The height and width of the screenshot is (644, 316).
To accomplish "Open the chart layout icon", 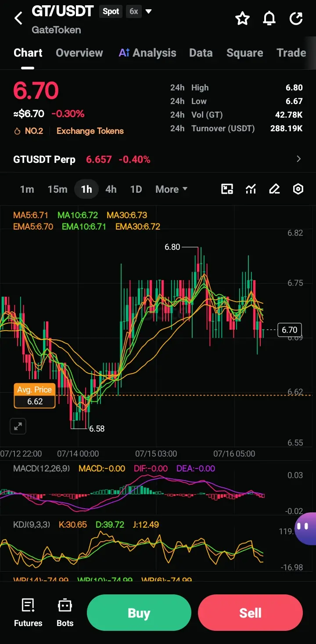I will [227, 189].
